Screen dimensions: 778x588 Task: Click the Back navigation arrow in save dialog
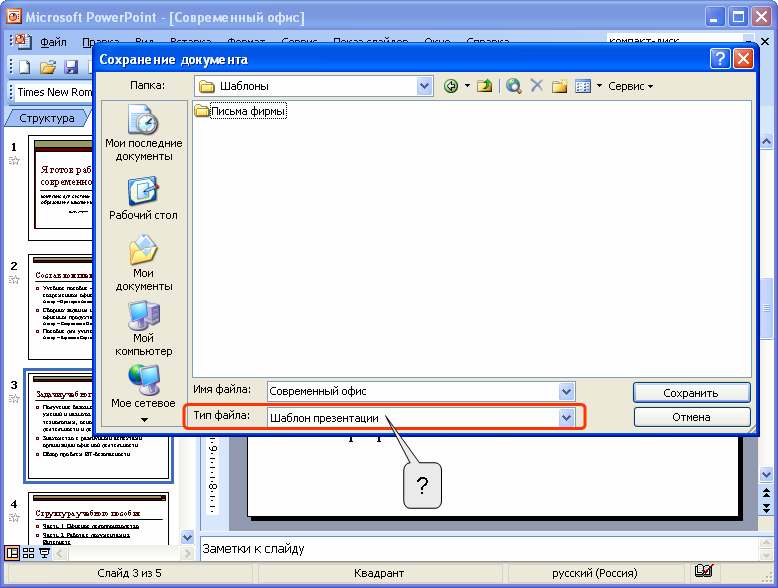[x=451, y=86]
